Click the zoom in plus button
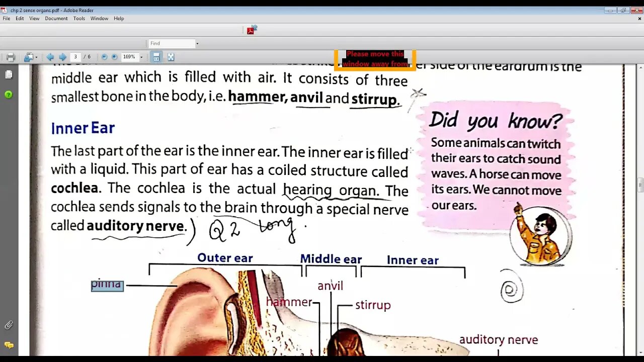This screenshot has height=362, width=644. point(114,57)
